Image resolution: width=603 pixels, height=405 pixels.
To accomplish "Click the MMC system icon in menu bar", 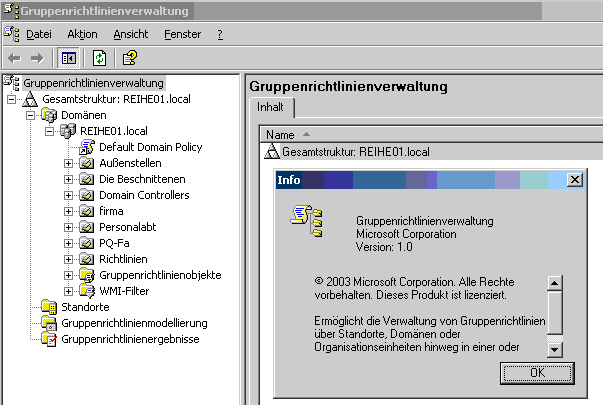I will tap(12, 33).
